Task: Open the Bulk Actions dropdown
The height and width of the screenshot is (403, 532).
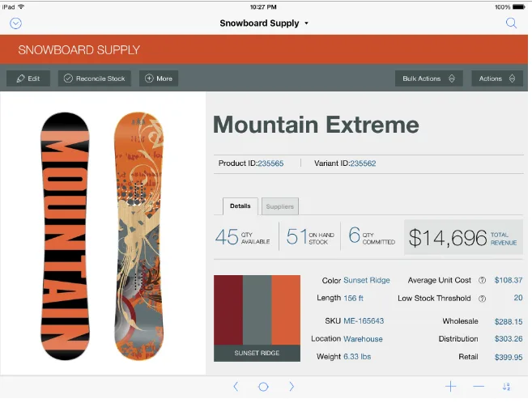Action: click(429, 78)
